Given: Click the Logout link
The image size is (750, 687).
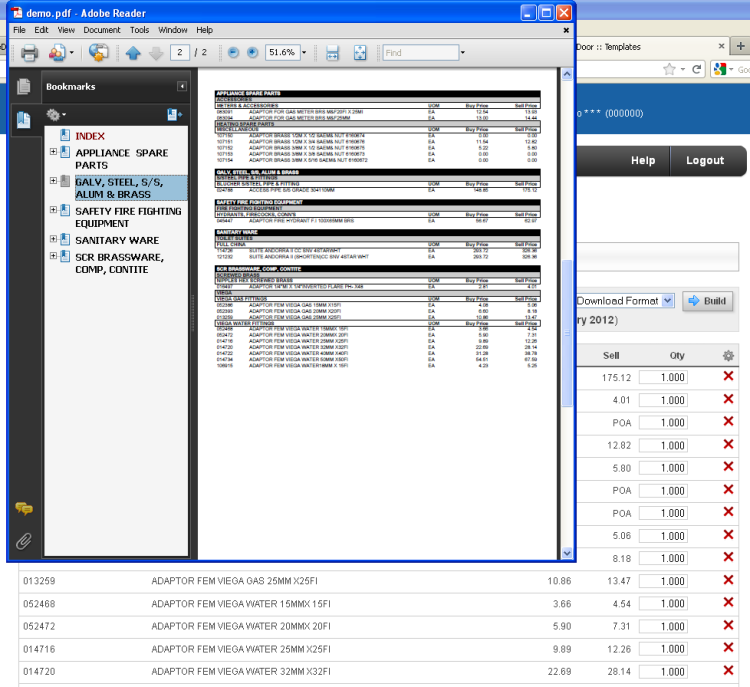Looking at the screenshot, I should point(704,160).
